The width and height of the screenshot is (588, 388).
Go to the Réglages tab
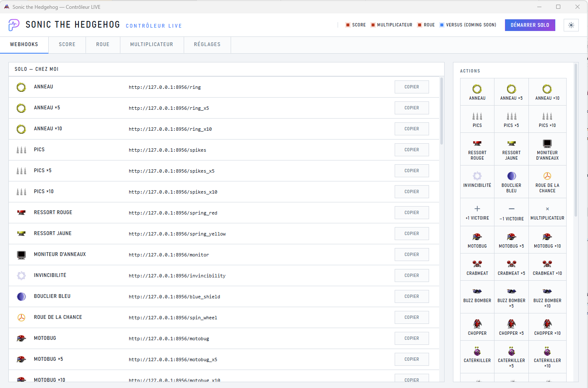click(x=207, y=45)
